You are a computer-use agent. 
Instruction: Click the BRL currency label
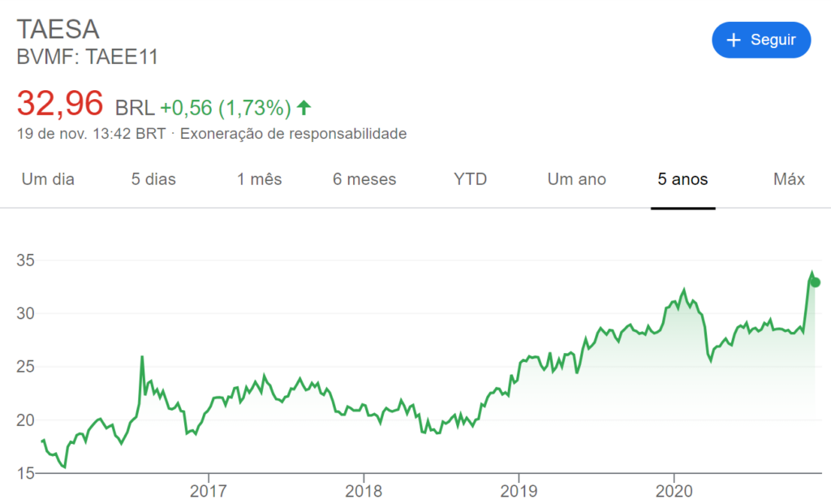tap(135, 108)
